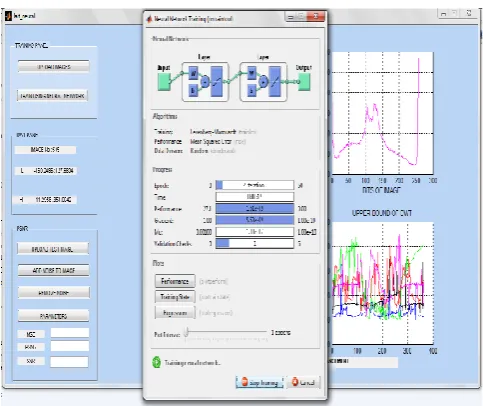Click the MSE label
The image size is (483, 406).
click(31, 334)
